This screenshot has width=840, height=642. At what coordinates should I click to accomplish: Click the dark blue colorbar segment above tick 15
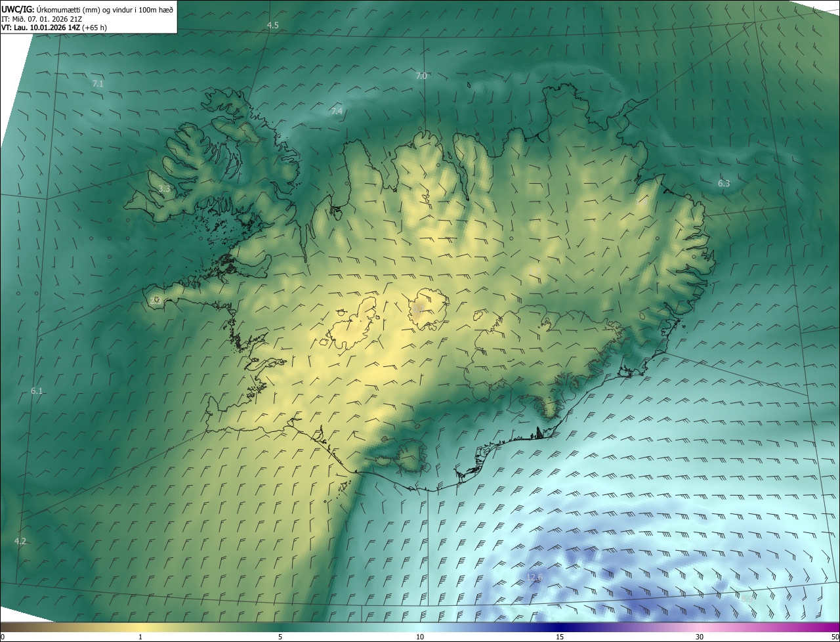tap(560, 627)
